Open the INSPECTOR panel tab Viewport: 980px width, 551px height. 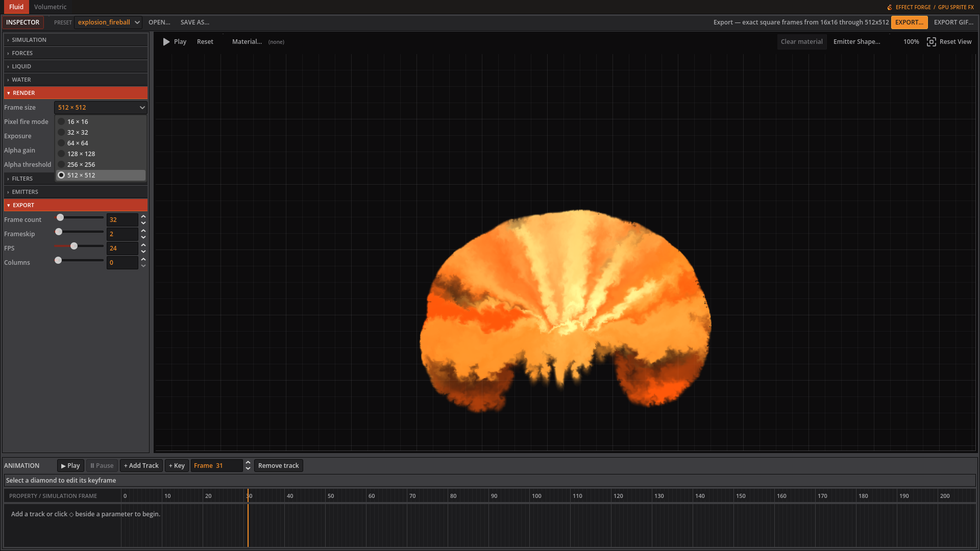click(22, 22)
